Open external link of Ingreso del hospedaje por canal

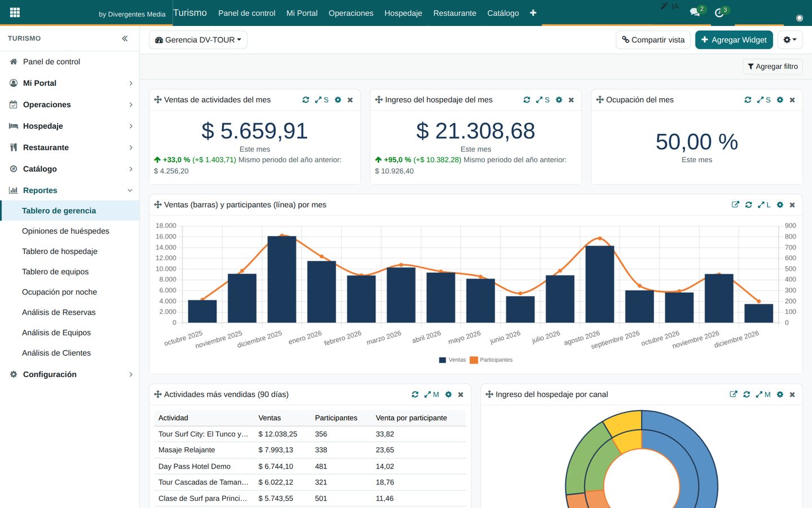[733, 395]
